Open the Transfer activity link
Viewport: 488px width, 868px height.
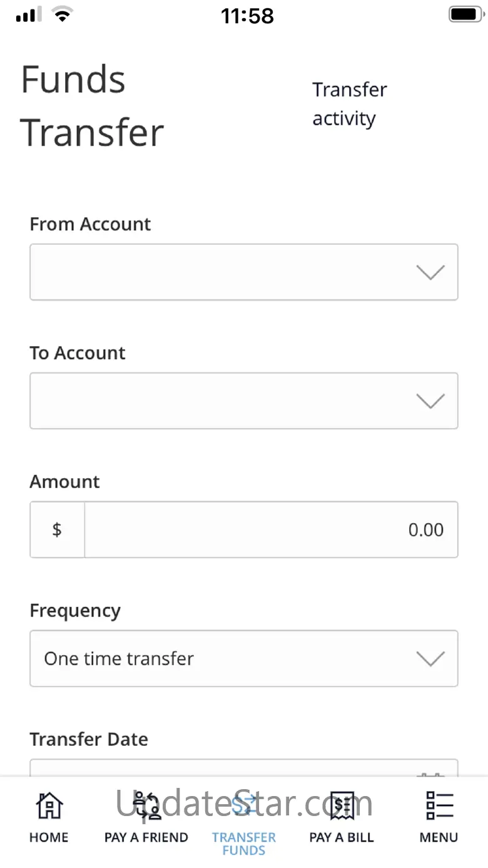pyautogui.click(x=350, y=104)
